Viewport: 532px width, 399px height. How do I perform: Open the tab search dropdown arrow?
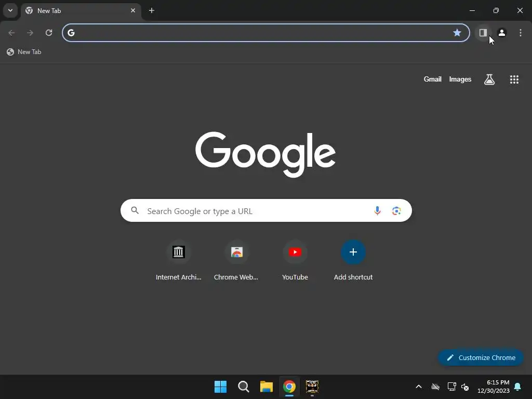pyautogui.click(x=10, y=10)
